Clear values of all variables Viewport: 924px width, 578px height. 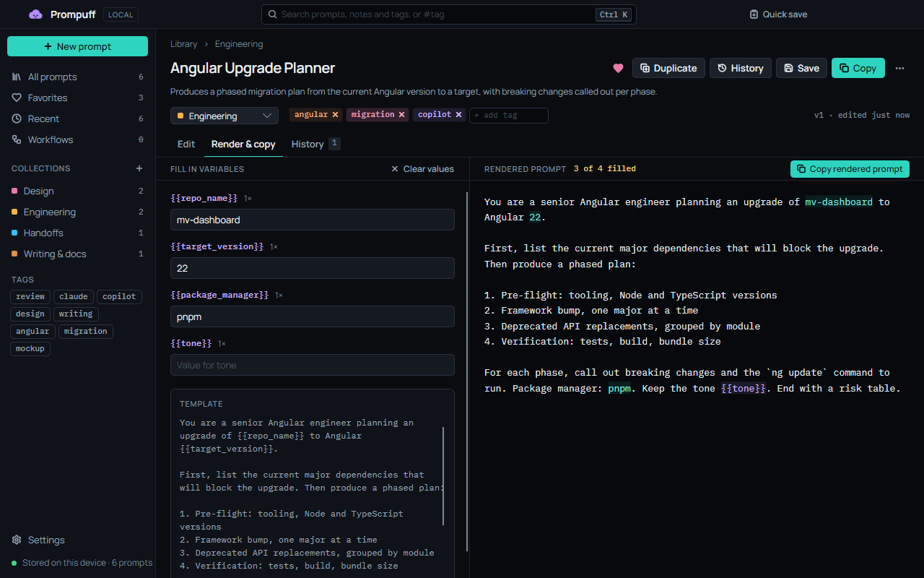click(422, 169)
